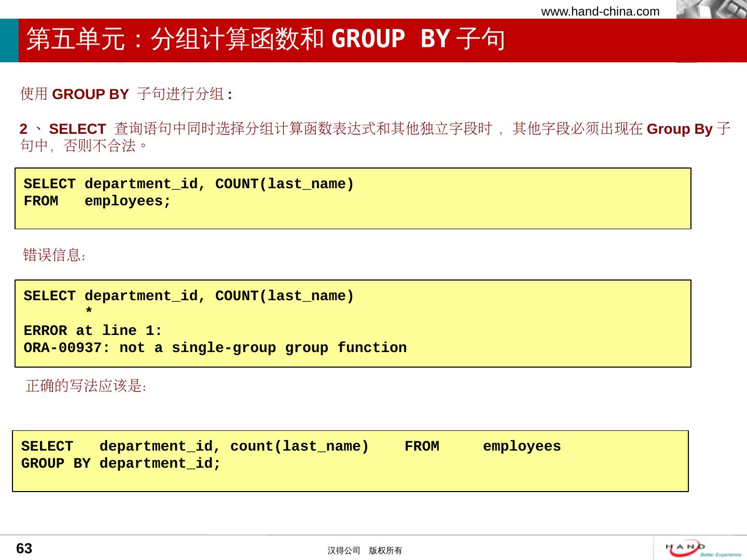Click the "ERROR at line 1:" text
Viewport: 747px width, 560px height.
click(93, 331)
